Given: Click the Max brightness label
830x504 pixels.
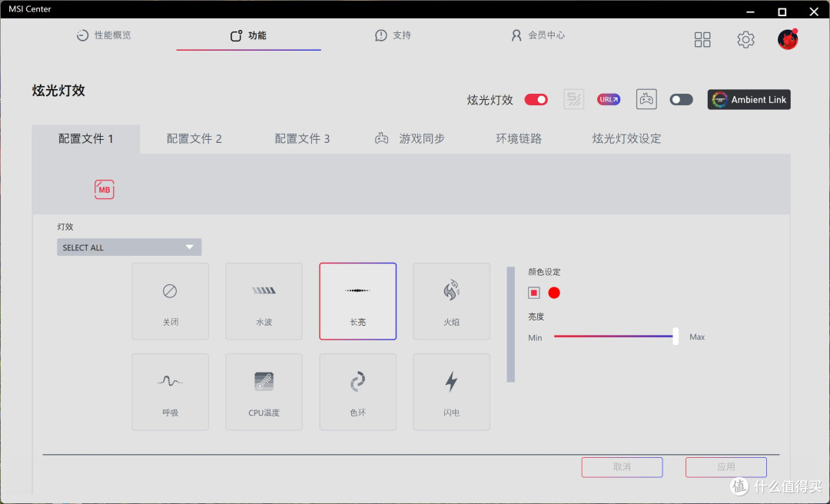Looking at the screenshot, I should (x=697, y=337).
